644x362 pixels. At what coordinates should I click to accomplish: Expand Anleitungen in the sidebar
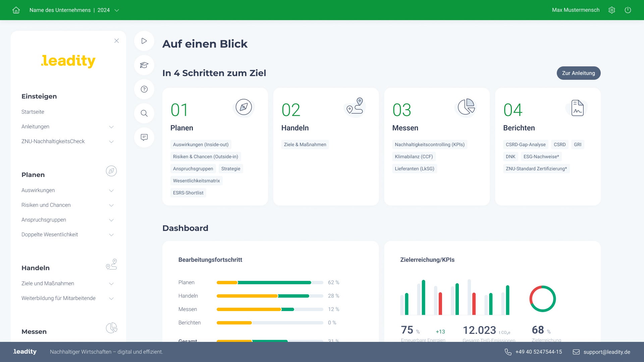pyautogui.click(x=111, y=127)
